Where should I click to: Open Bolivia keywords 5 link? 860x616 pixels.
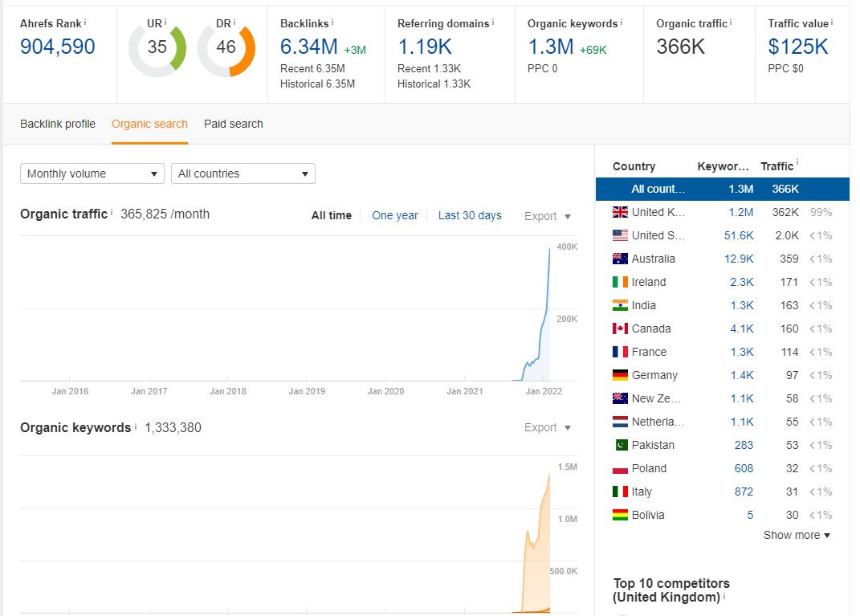click(750, 515)
